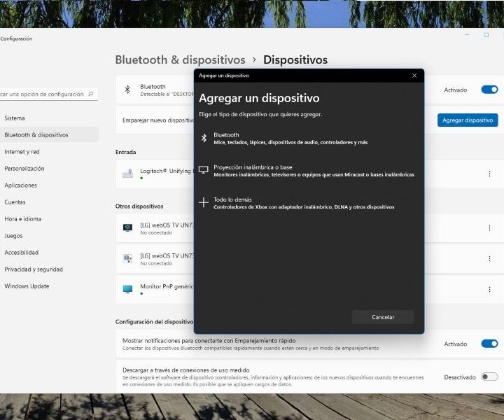Select Bluetooth & dispositivos in sidebar
The height and width of the screenshot is (420, 504).
point(49,135)
